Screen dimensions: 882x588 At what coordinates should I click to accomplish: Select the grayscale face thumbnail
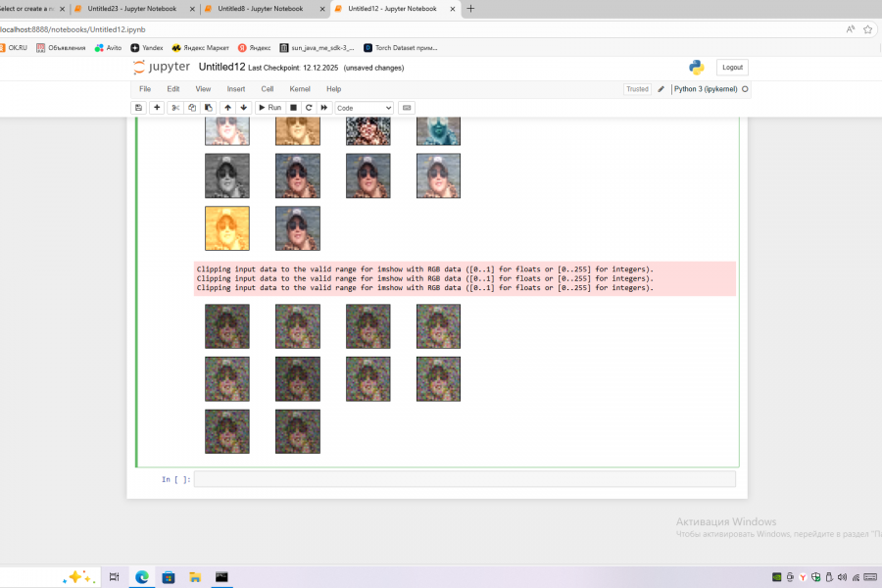[227, 175]
